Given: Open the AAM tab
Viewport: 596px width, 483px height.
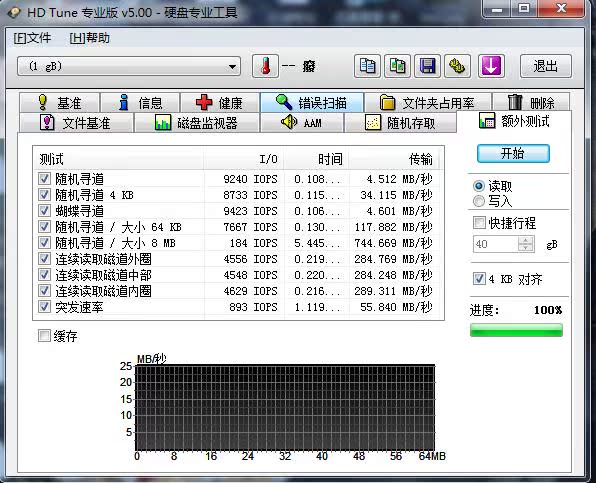Looking at the screenshot, I should pos(302,123).
